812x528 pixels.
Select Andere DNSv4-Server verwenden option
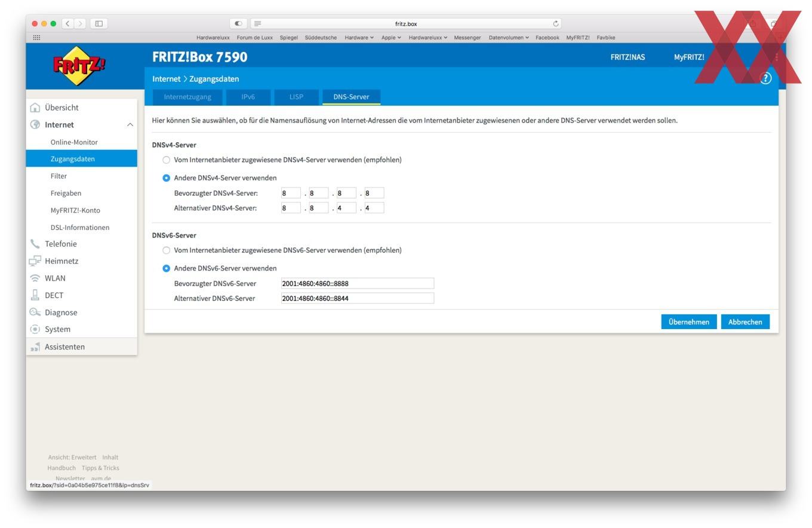tap(167, 178)
